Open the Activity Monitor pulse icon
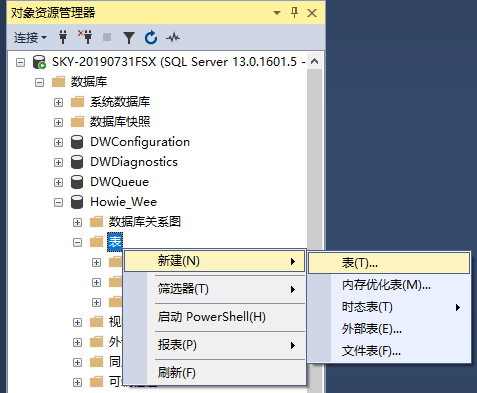This screenshot has height=393, width=477. click(x=173, y=38)
